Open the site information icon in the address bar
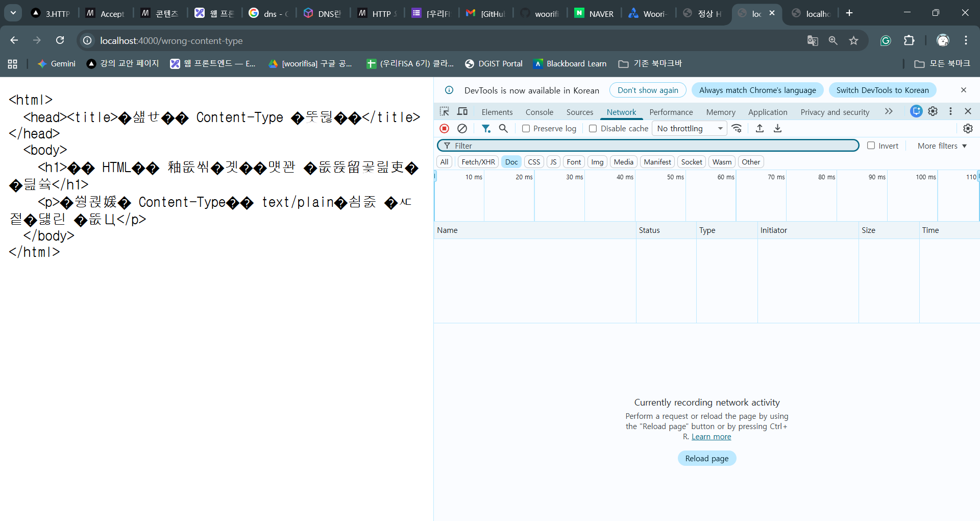The image size is (980, 521). click(87, 40)
